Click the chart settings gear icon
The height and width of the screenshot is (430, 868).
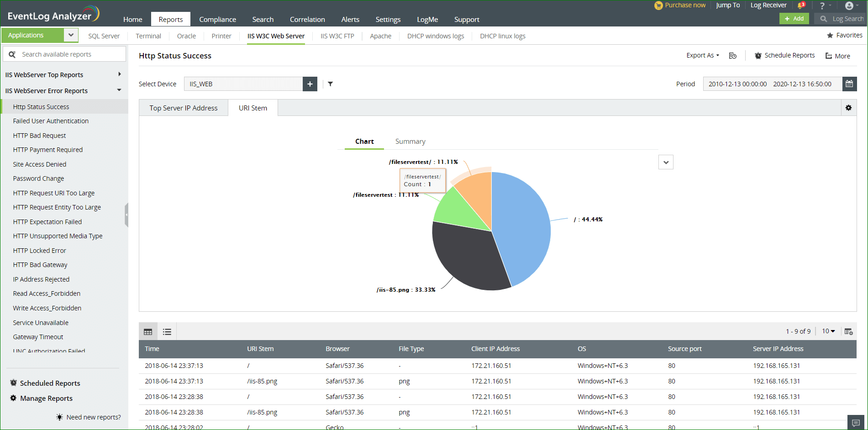[848, 108]
